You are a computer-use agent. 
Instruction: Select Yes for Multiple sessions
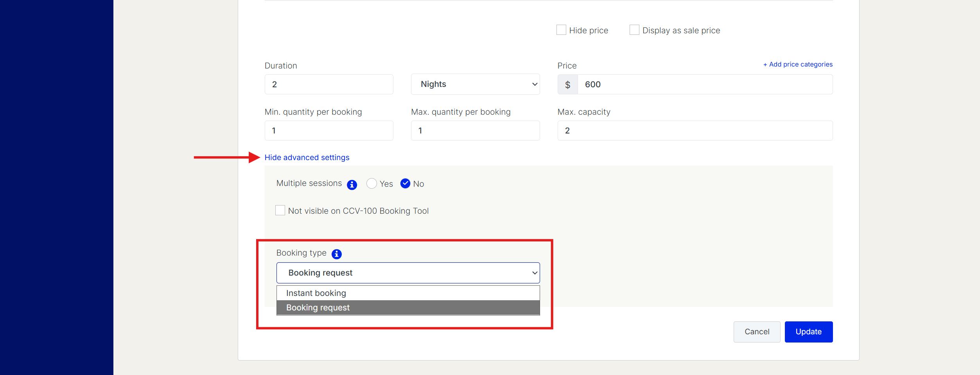(x=372, y=184)
